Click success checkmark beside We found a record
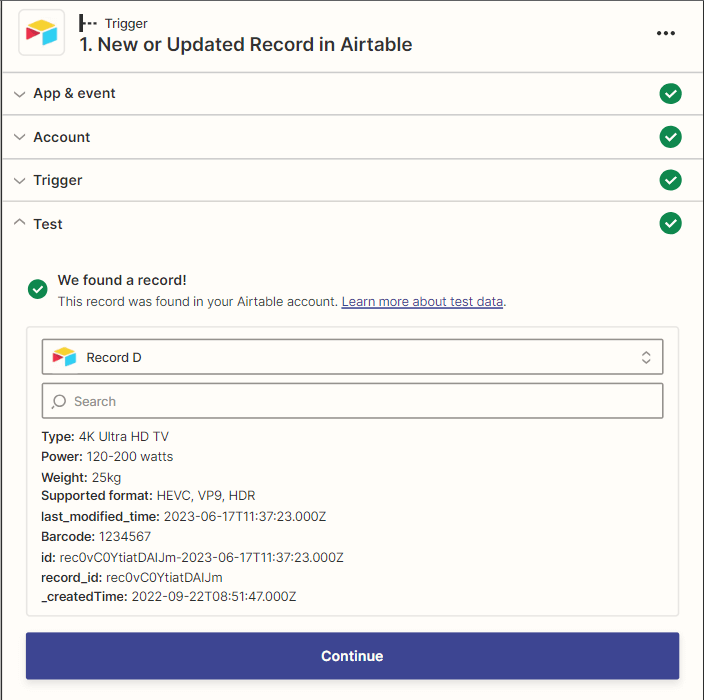The width and height of the screenshot is (704, 700). pyautogui.click(x=38, y=289)
